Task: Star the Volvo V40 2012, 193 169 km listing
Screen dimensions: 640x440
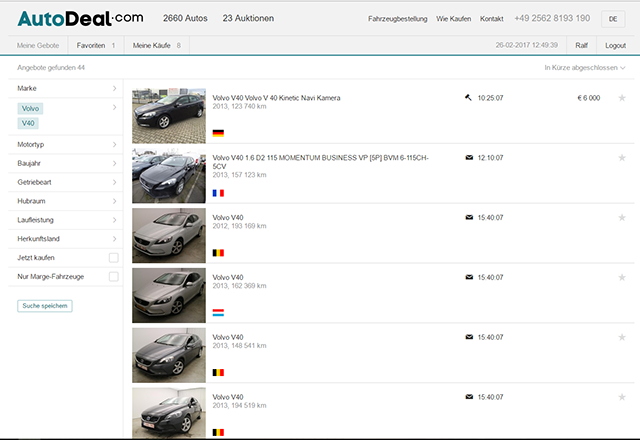Action: coord(622,218)
